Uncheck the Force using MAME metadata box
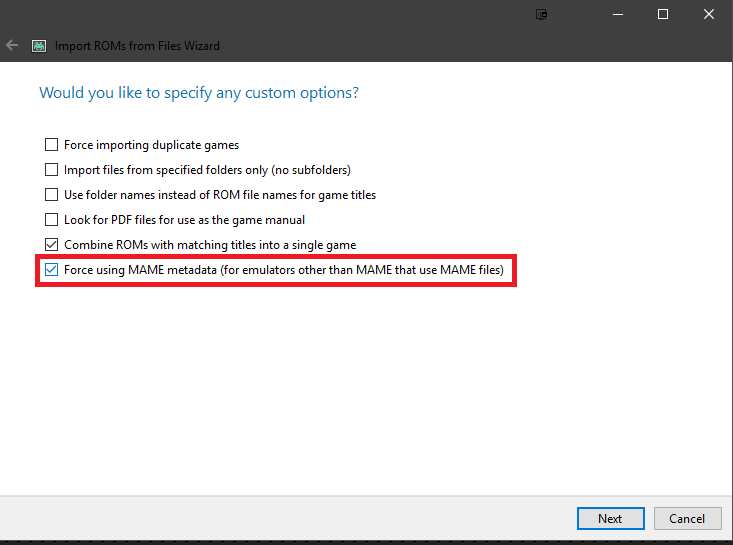This screenshot has height=545, width=733. (51, 269)
